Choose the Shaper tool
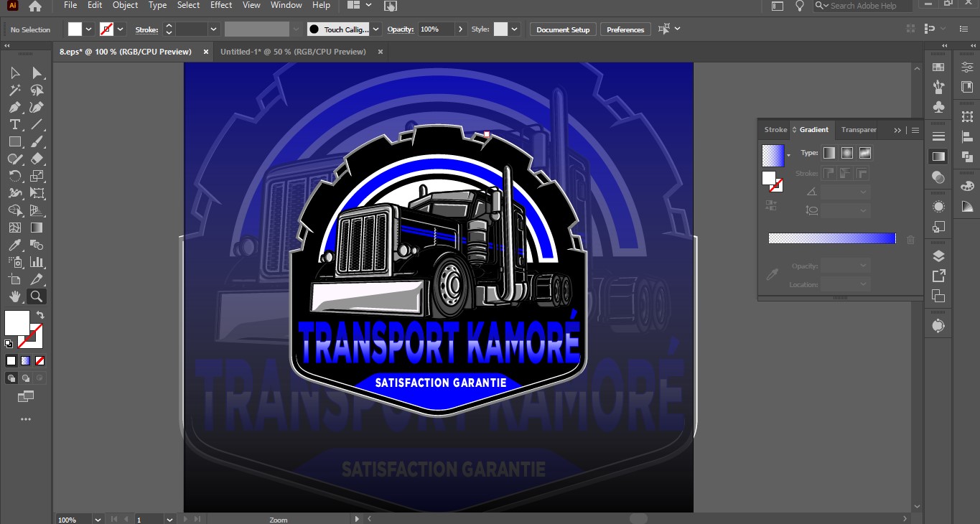This screenshot has width=980, height=524. [x=14, y=159]
